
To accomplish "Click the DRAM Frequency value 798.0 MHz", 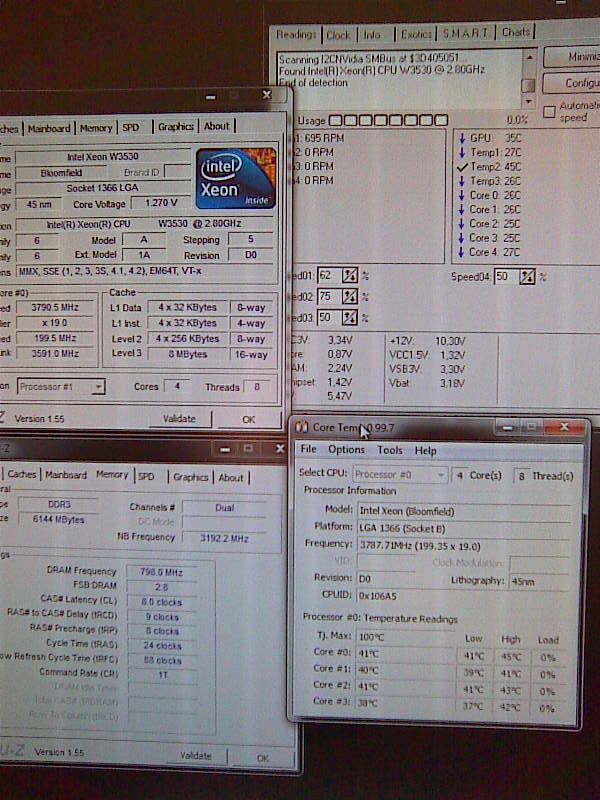I will (162, 572).
